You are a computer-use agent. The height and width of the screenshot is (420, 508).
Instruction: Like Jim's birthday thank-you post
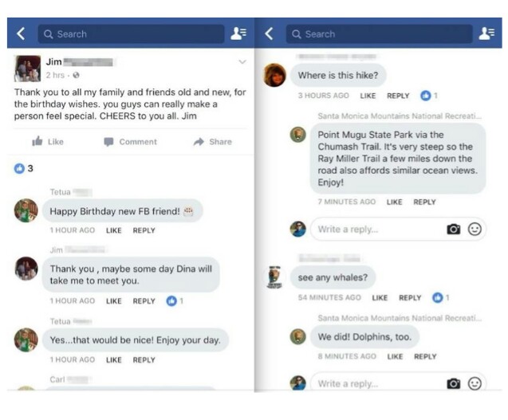tap(48, 142)
